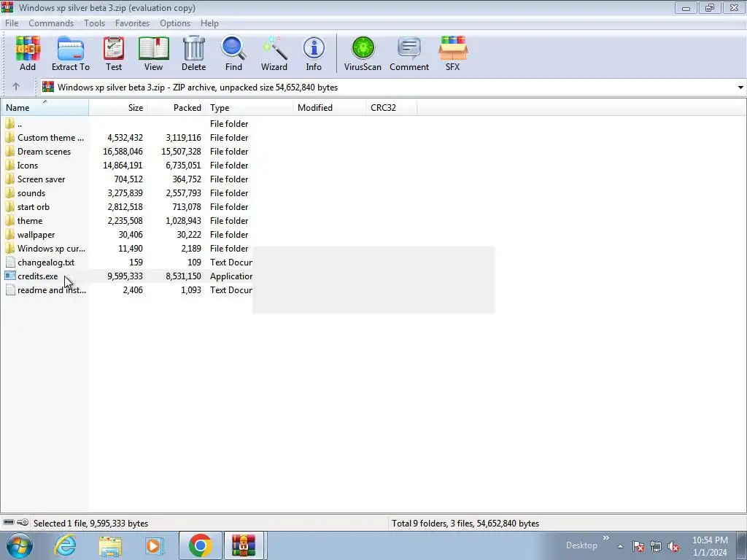Select the parent '..' folder row
The height and width of the screenshot is (560, 747).
point(19,124)
